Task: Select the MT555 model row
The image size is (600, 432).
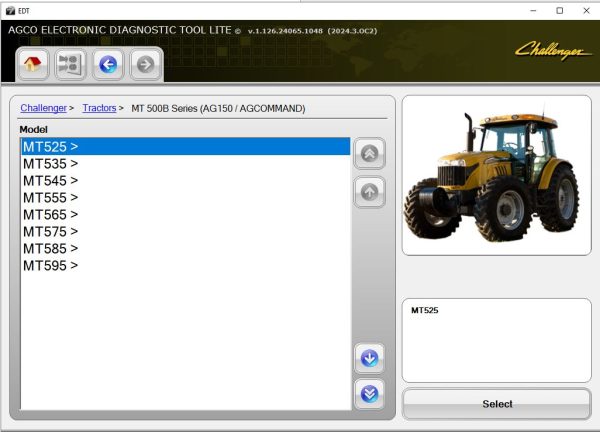Action: [x=186, y=198]
